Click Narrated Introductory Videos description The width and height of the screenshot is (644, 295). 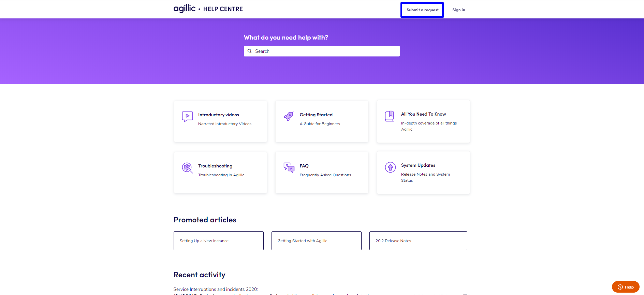point(225,124)
